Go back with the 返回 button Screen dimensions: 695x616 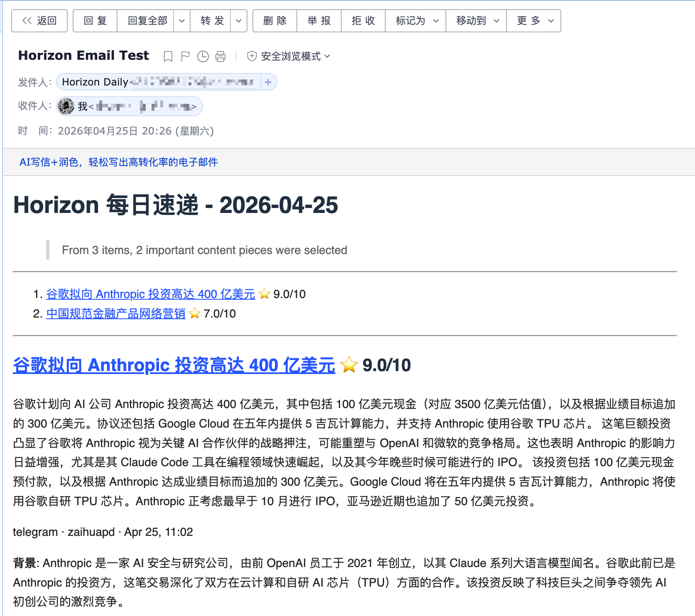click(39, 21)
